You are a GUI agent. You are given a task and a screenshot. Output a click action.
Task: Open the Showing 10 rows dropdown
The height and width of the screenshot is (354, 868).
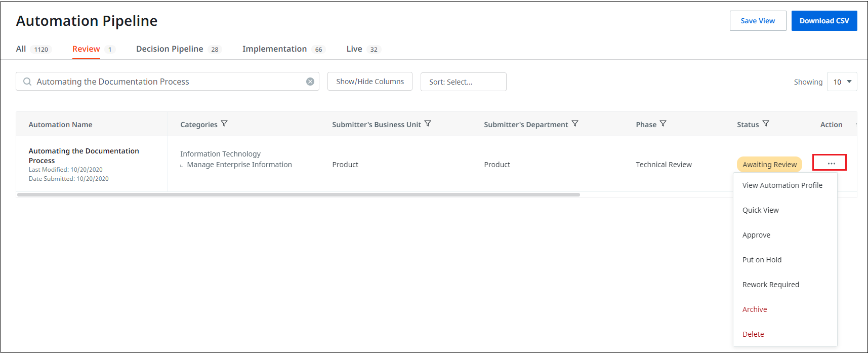click(842, 82)
